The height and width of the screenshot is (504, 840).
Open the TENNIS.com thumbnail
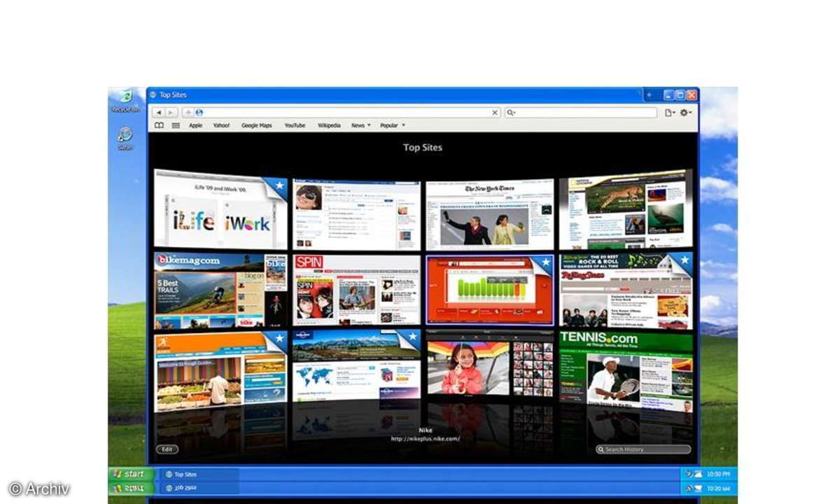[626, 372]
